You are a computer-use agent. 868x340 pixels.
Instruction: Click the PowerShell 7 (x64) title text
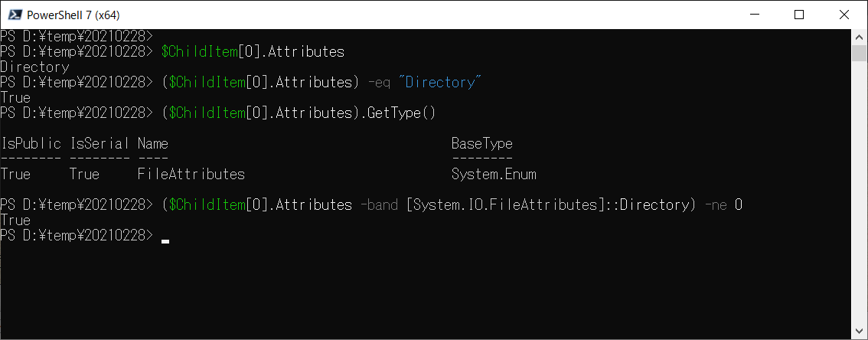[x=73, y=15]
